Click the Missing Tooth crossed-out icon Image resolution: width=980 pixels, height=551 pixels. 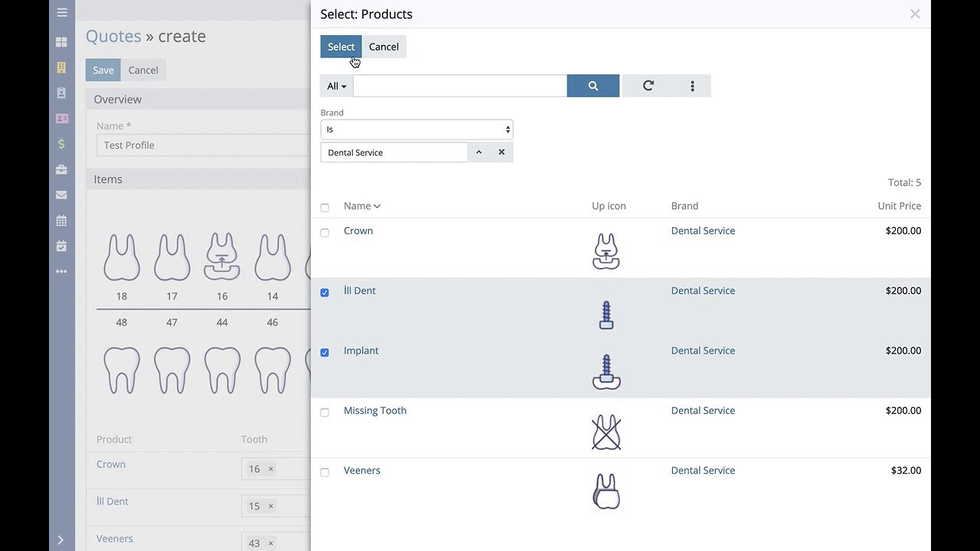point(606,432)
